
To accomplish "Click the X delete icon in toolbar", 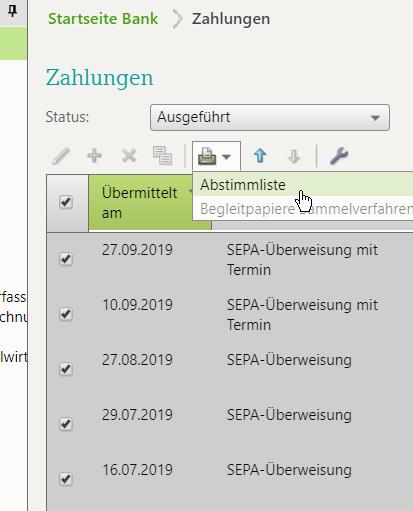I will click(x=129, y=156).
